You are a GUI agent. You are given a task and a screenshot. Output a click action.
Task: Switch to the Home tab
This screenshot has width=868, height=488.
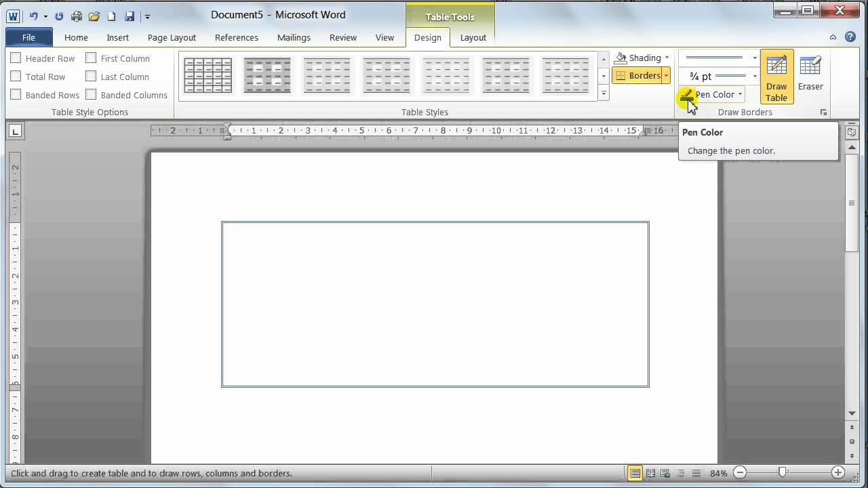(x=76, y=37)
